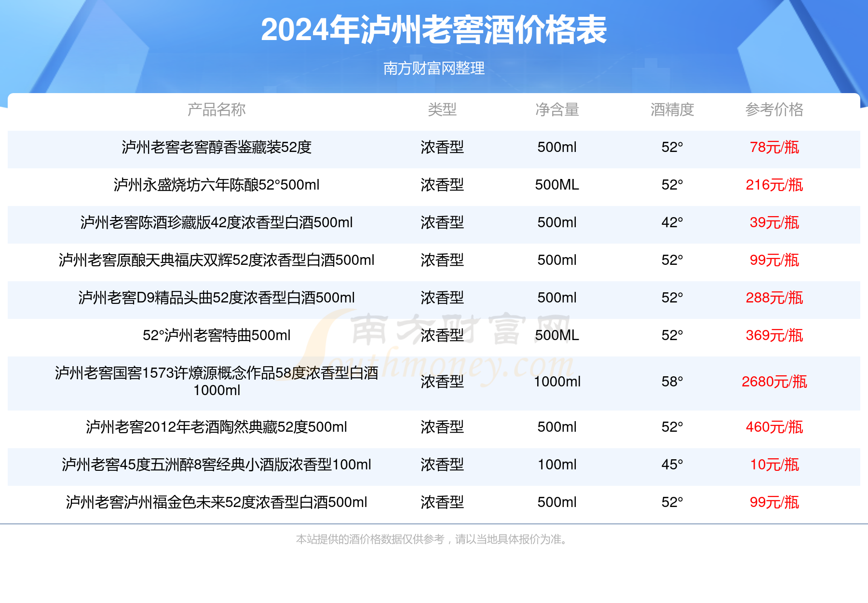Click the 58° alcohol cell

(672, 382)
